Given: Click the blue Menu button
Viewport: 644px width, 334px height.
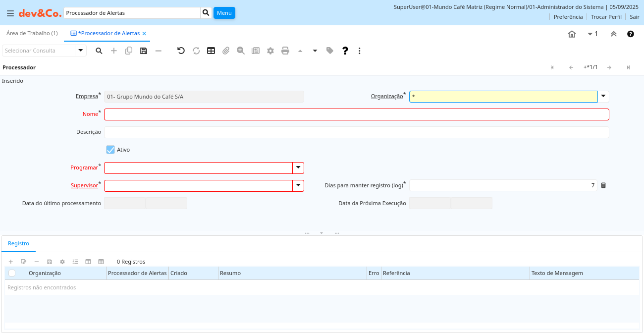Looking at the screenshot, I should coord(224,13).
